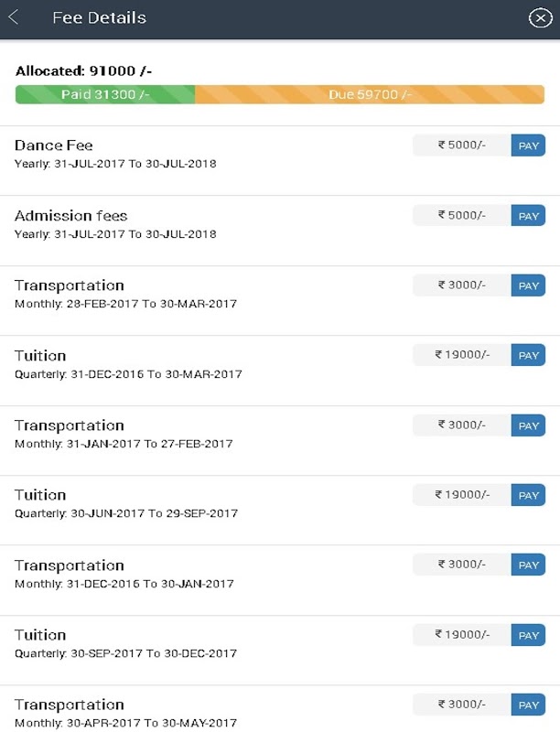This screenshot has width=560, height=732.
Task: Select the Fee Details header title
Action: [100, 17]
